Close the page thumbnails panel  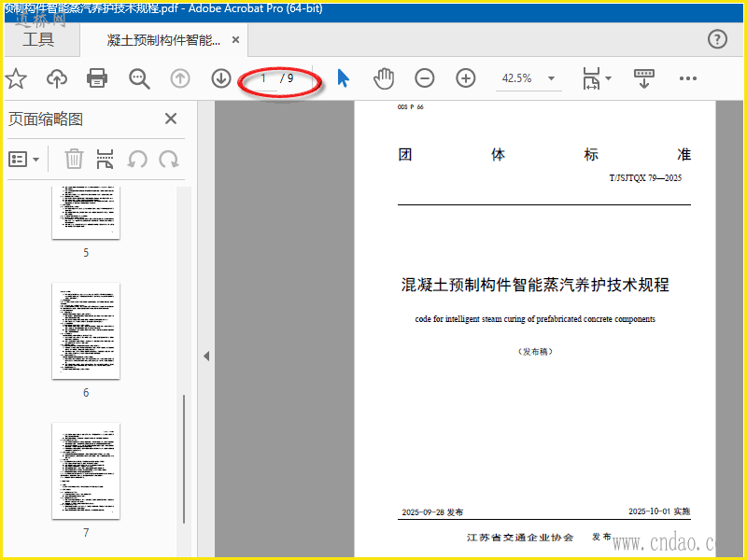tap(171, 119)
